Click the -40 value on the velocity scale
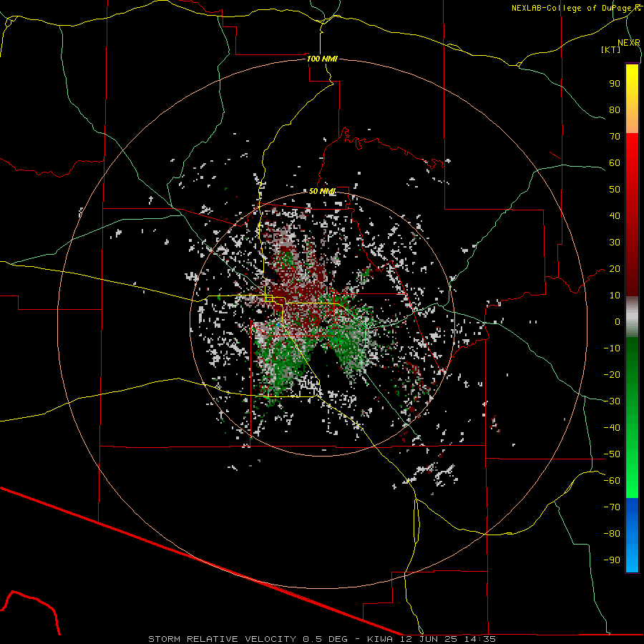The image size is (644, 644). click(x=612, y=428)
